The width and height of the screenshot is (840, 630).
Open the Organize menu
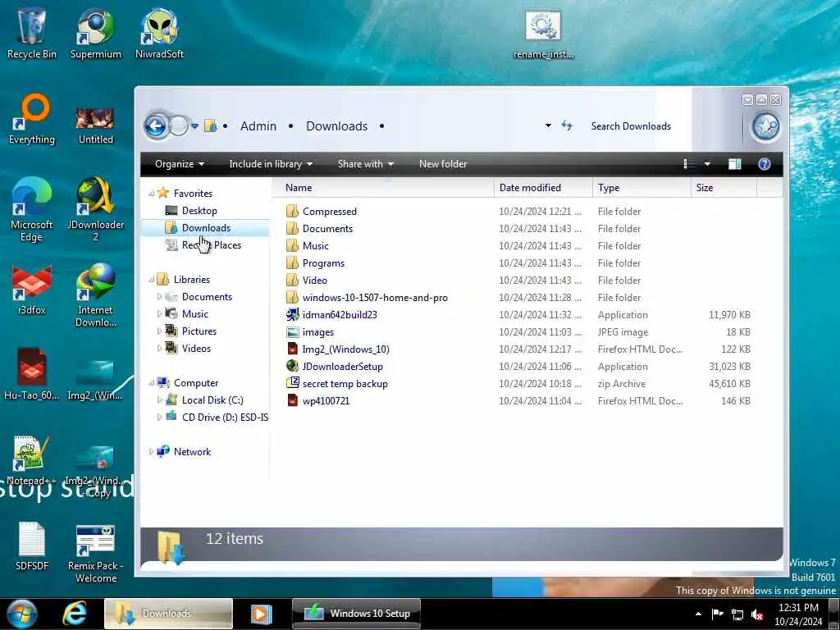click(180, 164)
